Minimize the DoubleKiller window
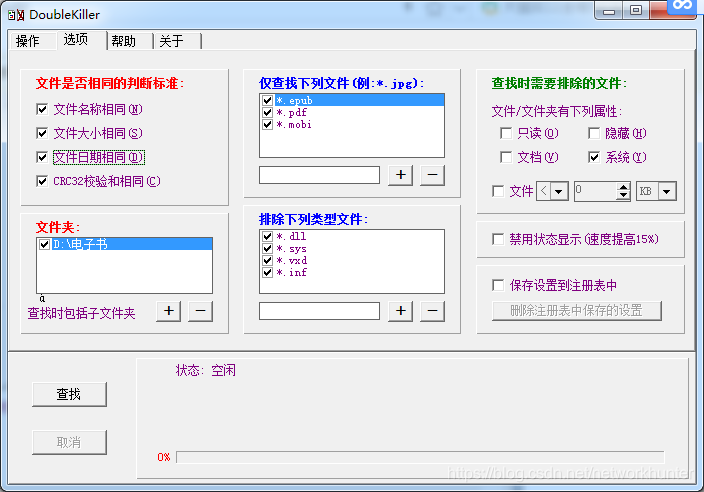704x492 pixels. (609, 10)
